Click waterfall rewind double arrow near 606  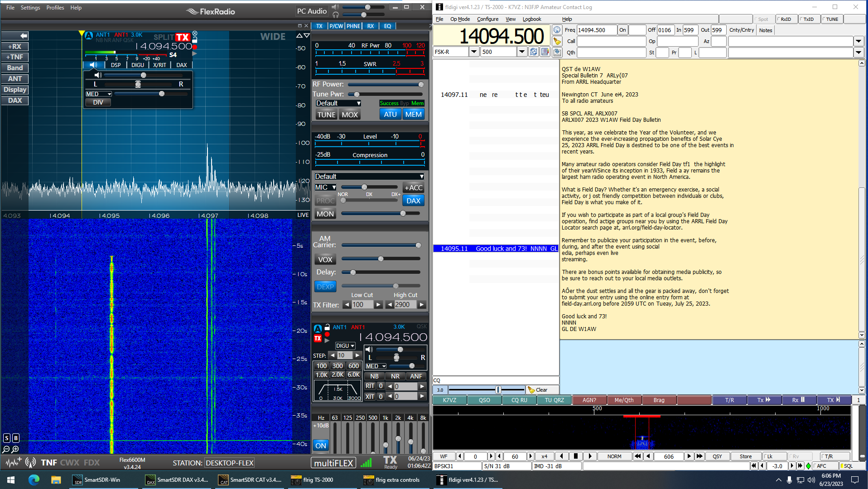(638, 456)
